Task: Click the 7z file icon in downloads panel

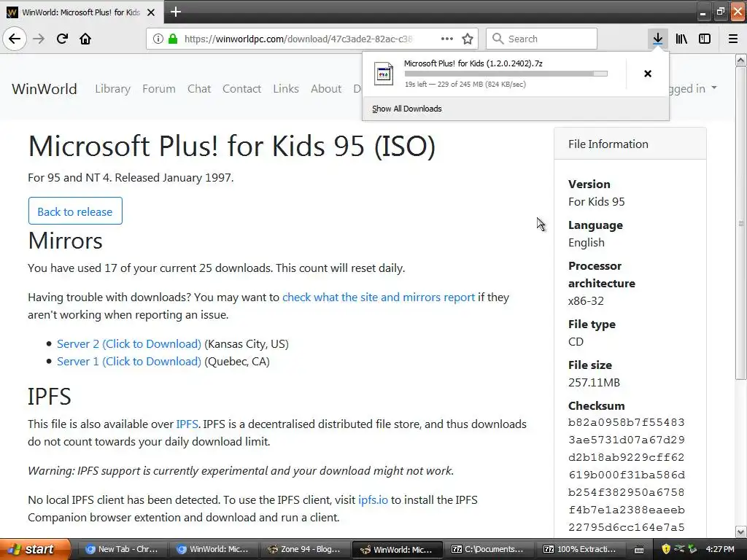Action: click(x=384, y=74)
